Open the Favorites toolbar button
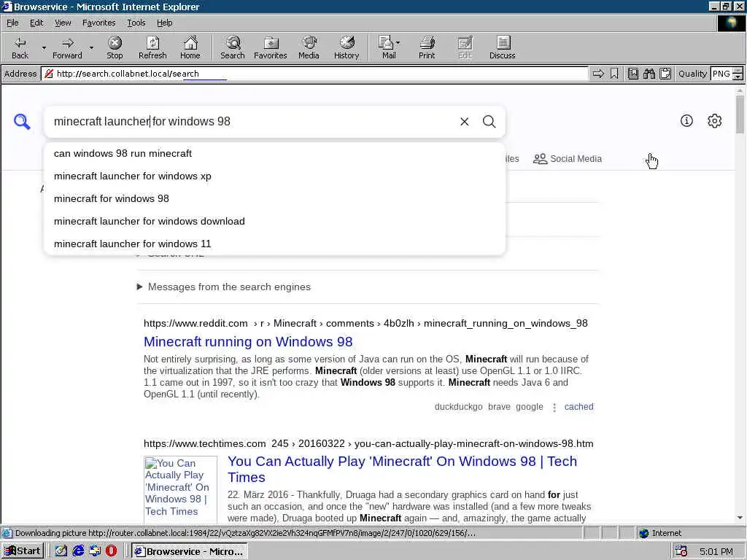The image size is (747, 560). click(270, 47)
